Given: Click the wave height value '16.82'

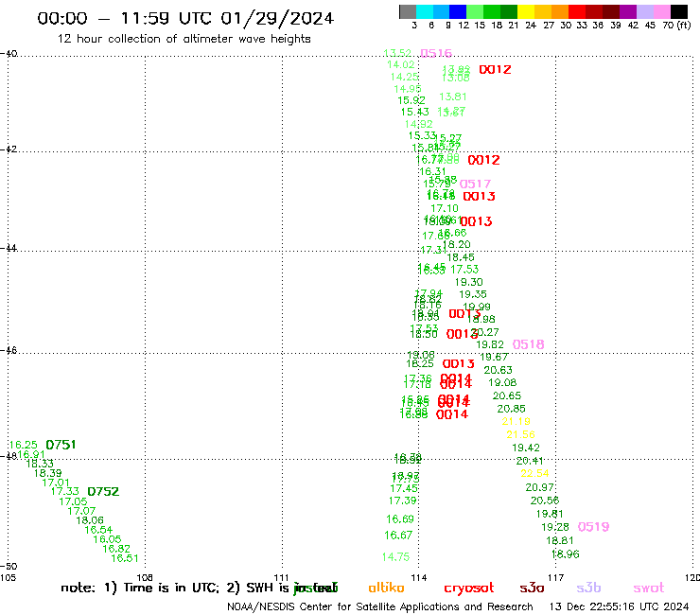Looking at the screenshot, I should [x=116, y=549].
